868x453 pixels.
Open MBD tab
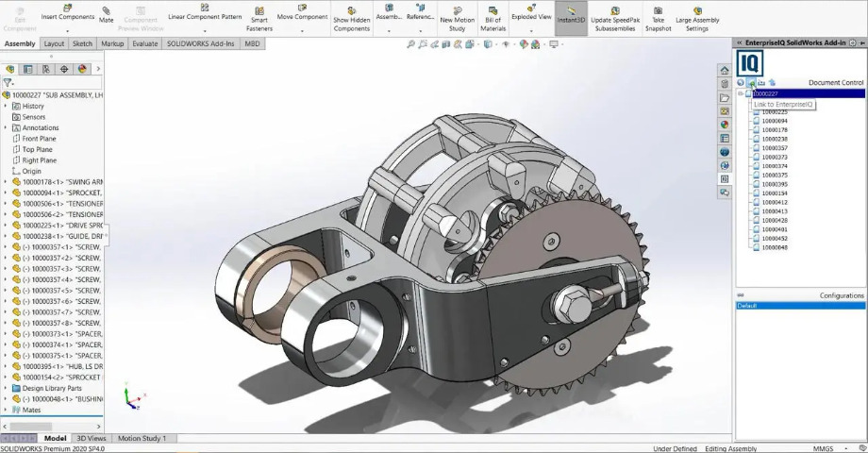pos(253,43)
